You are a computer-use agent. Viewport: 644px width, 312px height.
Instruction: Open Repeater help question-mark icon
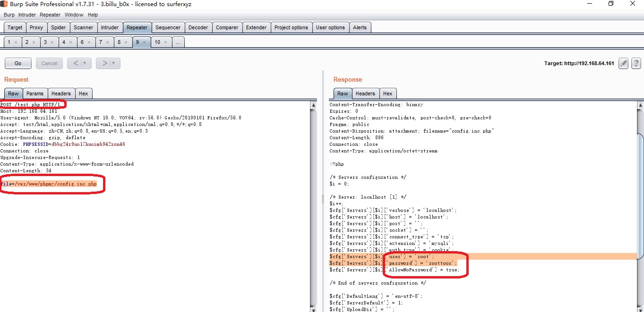636,63
